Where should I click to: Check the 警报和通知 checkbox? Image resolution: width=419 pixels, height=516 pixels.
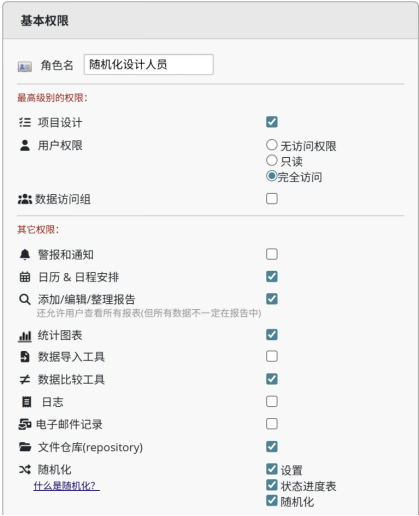coord(272,254)
